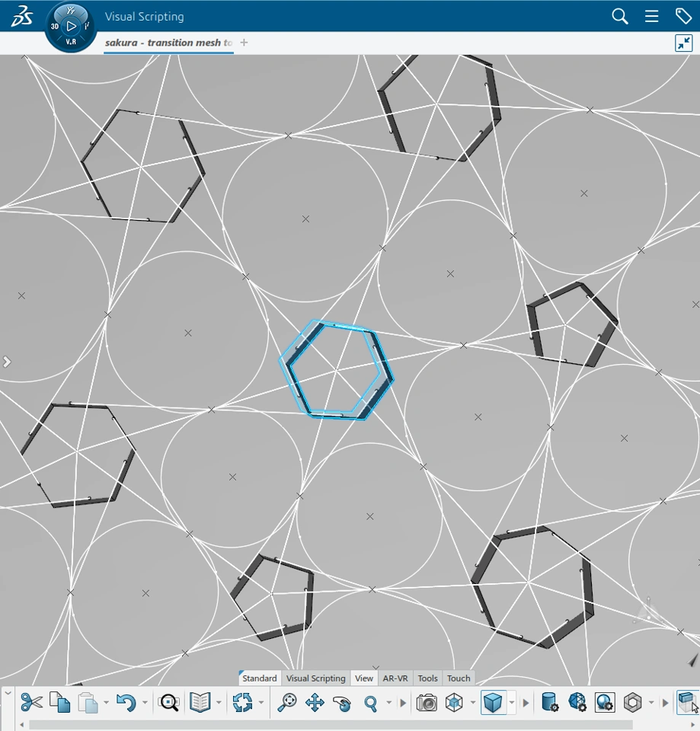Image resolution: width=700 pixels, height=731 pixels.
Task: Click the open book catalog icon
Action: (200, 702)
